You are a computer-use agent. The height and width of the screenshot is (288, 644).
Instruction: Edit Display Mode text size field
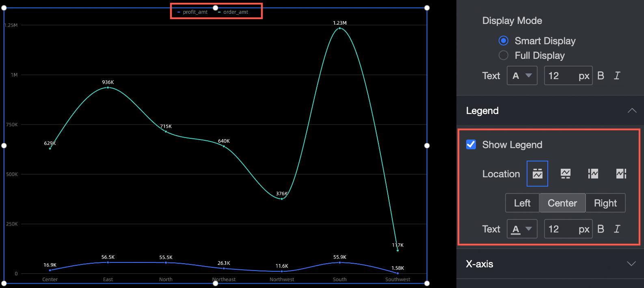[568, 75]
